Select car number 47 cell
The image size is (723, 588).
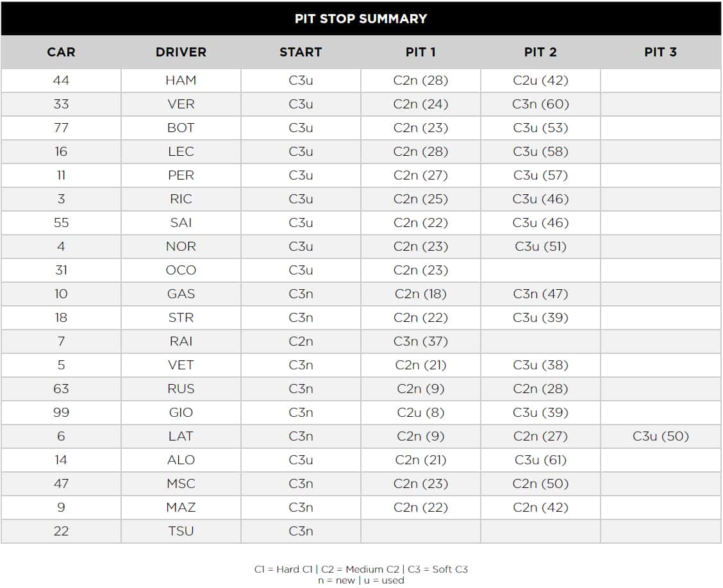pos(61,483)
